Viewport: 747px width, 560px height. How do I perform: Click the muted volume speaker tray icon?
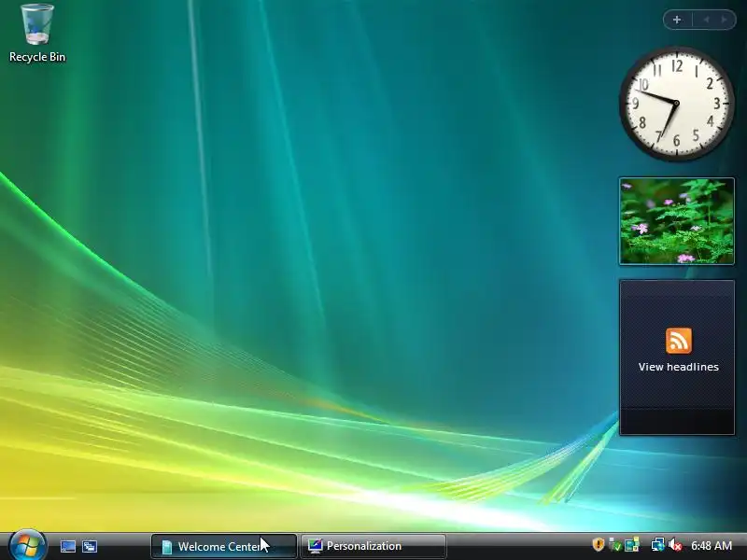pos(675,544)
